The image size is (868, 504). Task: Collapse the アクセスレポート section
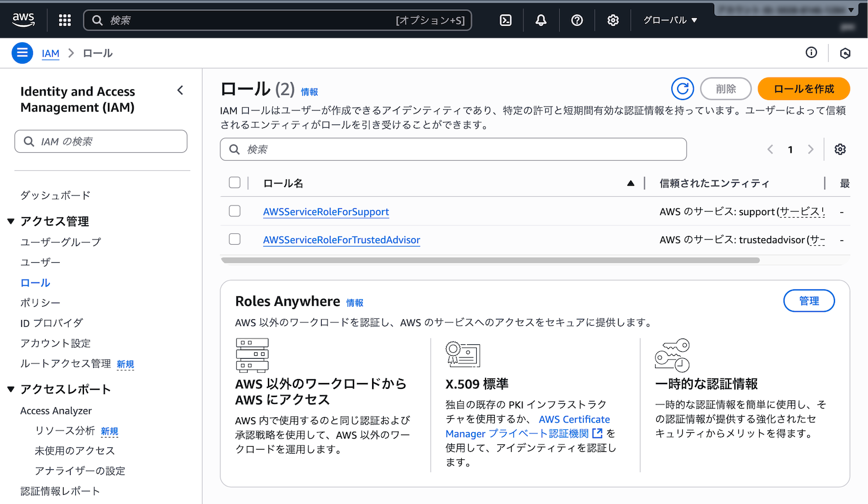coord(11,389)
